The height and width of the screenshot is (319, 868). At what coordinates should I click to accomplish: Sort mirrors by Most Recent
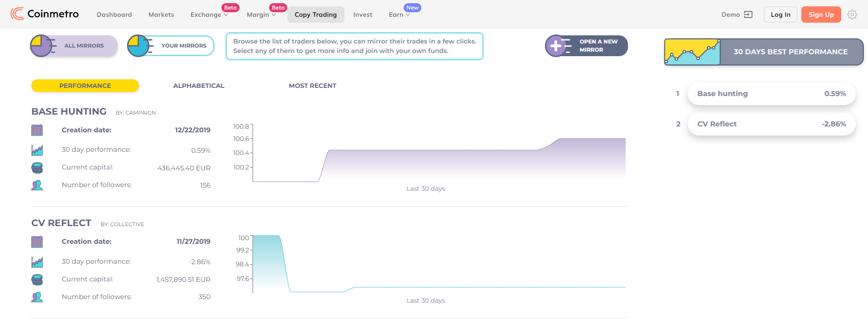click(313, 86)
